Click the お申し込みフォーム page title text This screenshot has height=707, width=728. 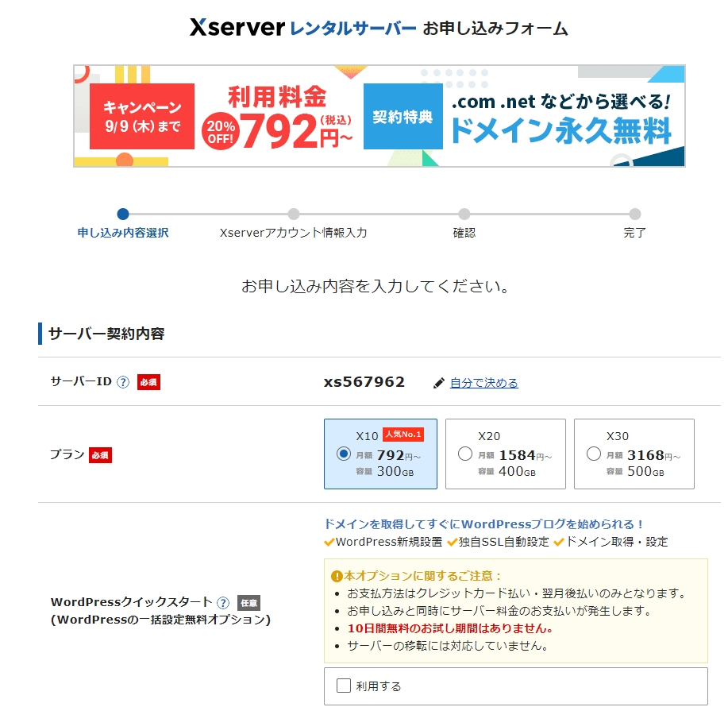pyautogui.click(x=495, y=29)
